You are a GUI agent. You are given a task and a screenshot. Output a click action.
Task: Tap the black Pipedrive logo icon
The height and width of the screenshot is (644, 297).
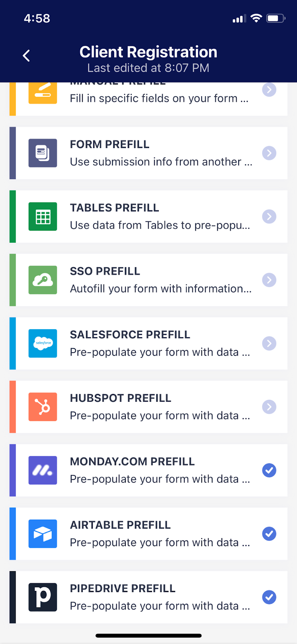[x=43, y=597]
